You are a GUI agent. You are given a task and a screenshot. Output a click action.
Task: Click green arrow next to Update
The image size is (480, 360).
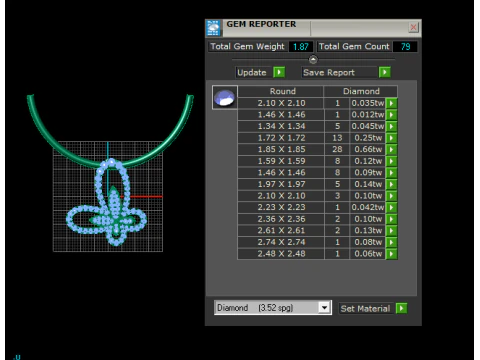pos(279,72)
